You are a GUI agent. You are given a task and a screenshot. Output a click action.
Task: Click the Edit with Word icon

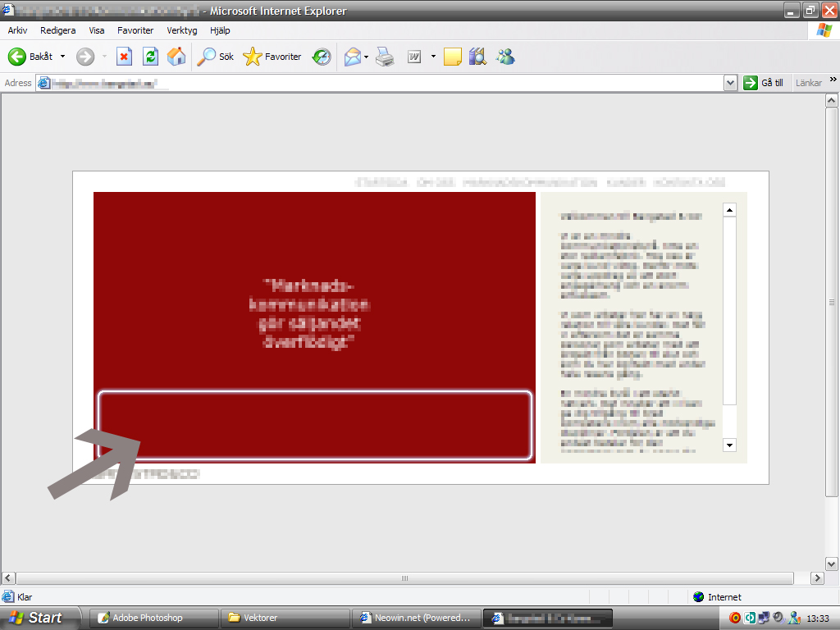(x=414, y=57)
